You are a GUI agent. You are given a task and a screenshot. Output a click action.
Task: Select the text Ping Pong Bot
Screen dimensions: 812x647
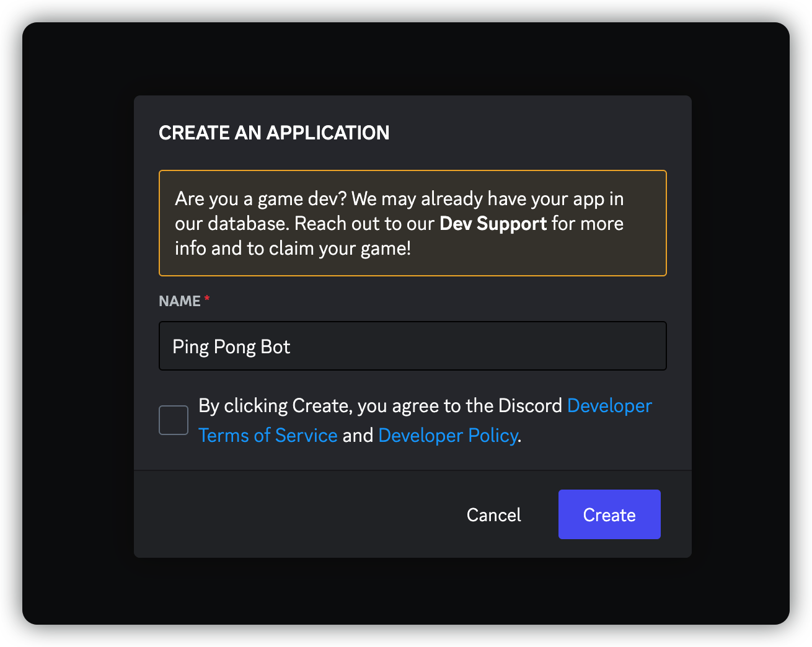[x=231, y=346]
